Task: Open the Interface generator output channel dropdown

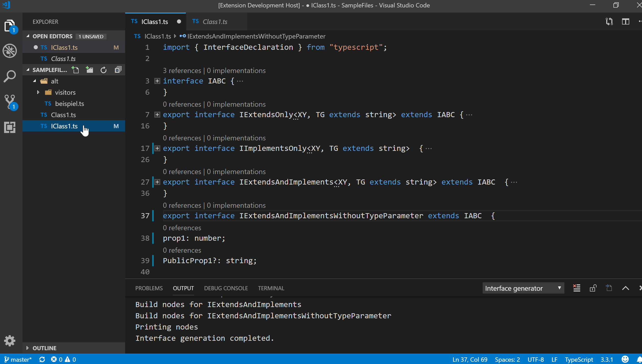Action: pyautogui.click(x=523, y=288)
